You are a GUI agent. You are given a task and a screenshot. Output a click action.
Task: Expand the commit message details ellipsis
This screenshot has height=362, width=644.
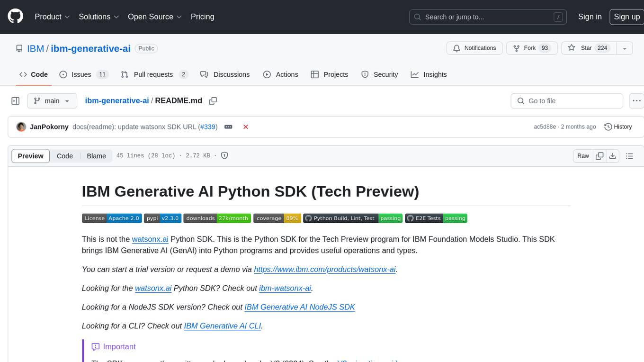[228, 127]
